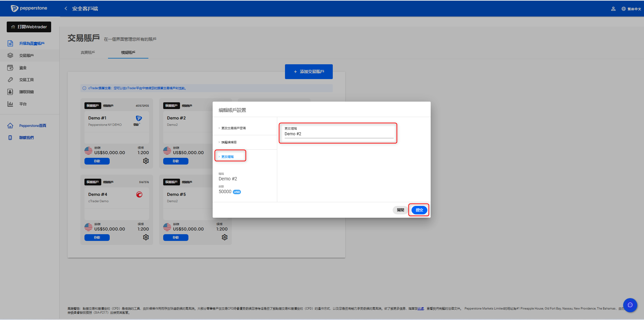Switch to the 真實賬戶 tab
The image size is (644, 320).
point(88,52)
